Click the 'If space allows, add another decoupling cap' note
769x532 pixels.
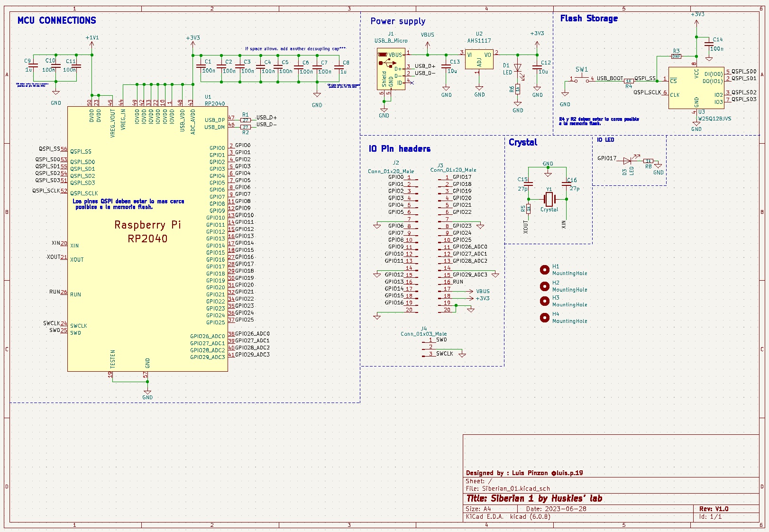(x=295, y=48)
